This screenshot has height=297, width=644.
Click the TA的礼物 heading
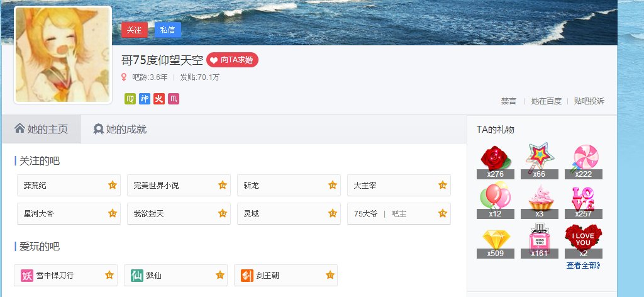tap(496, 130)
